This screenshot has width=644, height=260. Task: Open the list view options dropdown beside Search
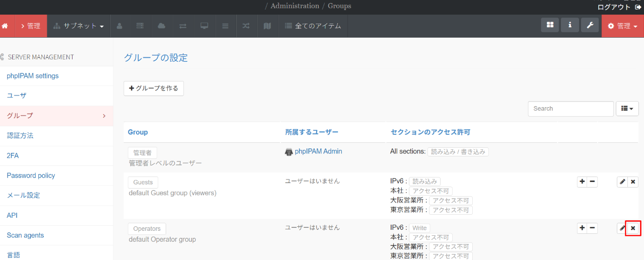pyautogui.click(x=627, y=108)
